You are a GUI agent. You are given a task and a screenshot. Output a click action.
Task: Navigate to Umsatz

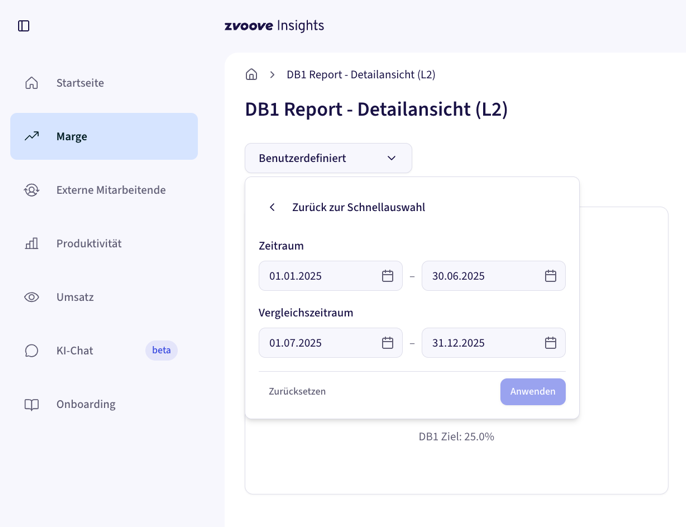point(75,297)
